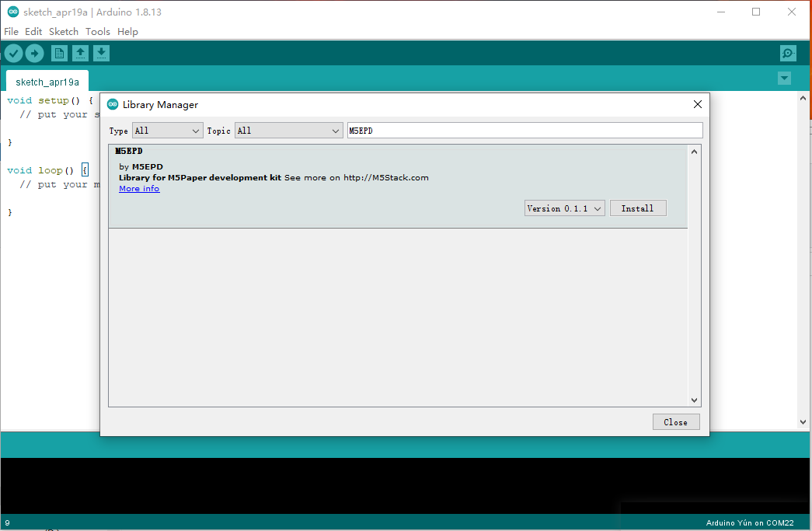Click the editor scroll-down arrow
Screen dimensions: 812x531
click(x=803, y=422)
